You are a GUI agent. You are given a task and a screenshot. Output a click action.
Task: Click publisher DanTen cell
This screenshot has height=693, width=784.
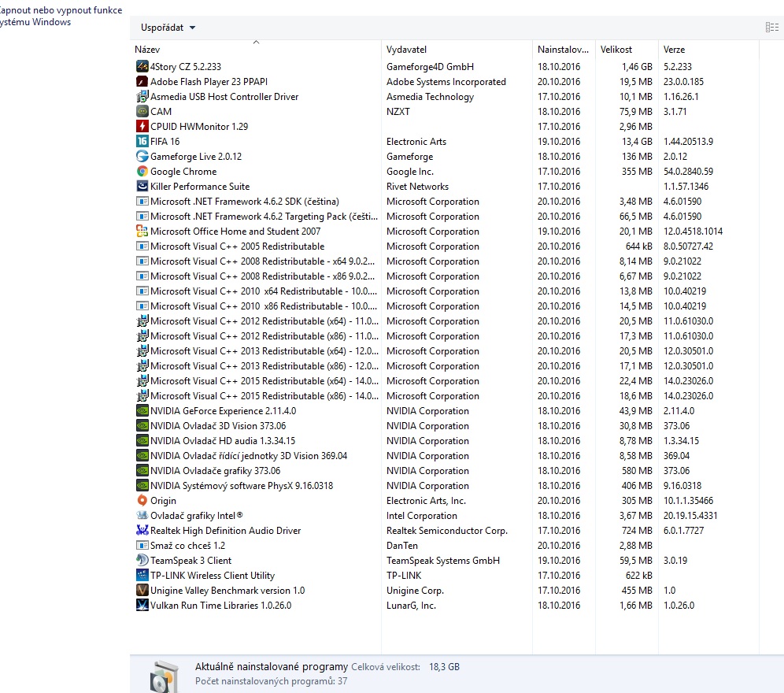tap(402, 546)
